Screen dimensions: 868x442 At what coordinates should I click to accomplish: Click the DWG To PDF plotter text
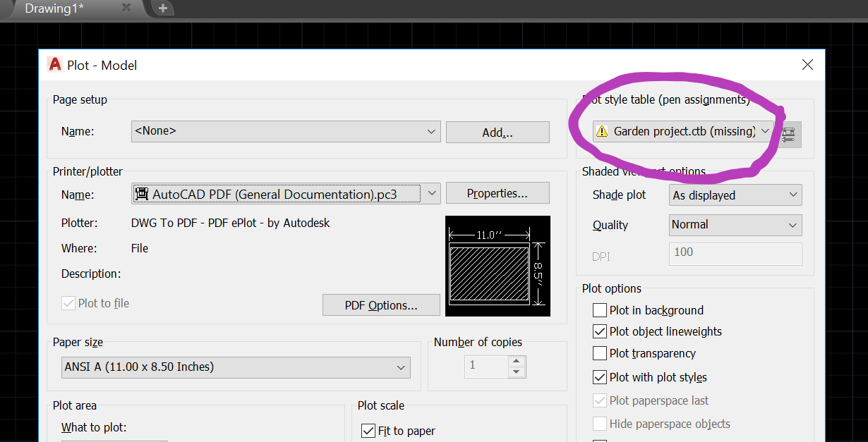click(x=231, y=223)
